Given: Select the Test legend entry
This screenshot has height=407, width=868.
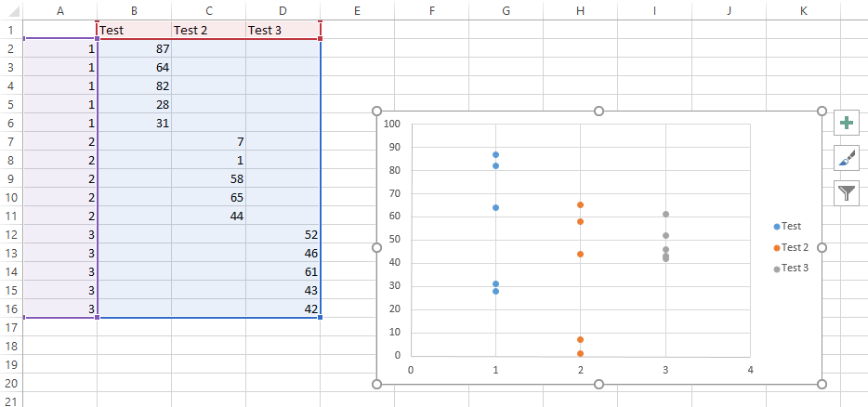Looking at the screenshot, I should pyautogui.click(x=788, y=227).
